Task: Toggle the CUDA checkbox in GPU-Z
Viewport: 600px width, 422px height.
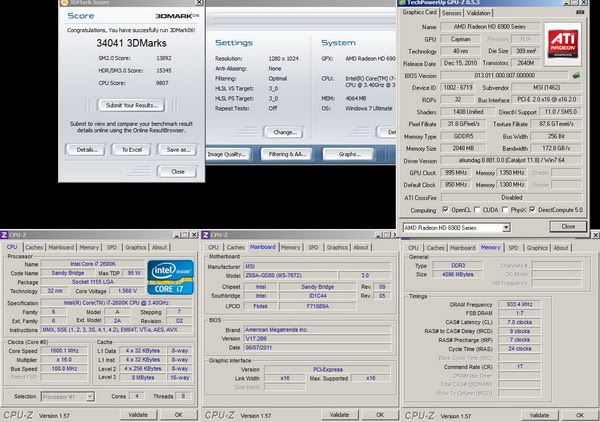Action: pyautogui.click(x=477, y=210)
